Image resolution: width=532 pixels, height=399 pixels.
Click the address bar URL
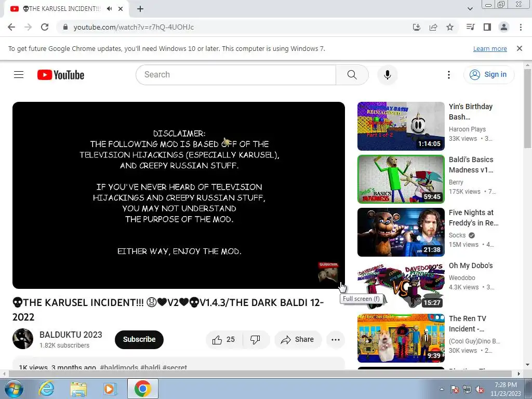(134, 27)
